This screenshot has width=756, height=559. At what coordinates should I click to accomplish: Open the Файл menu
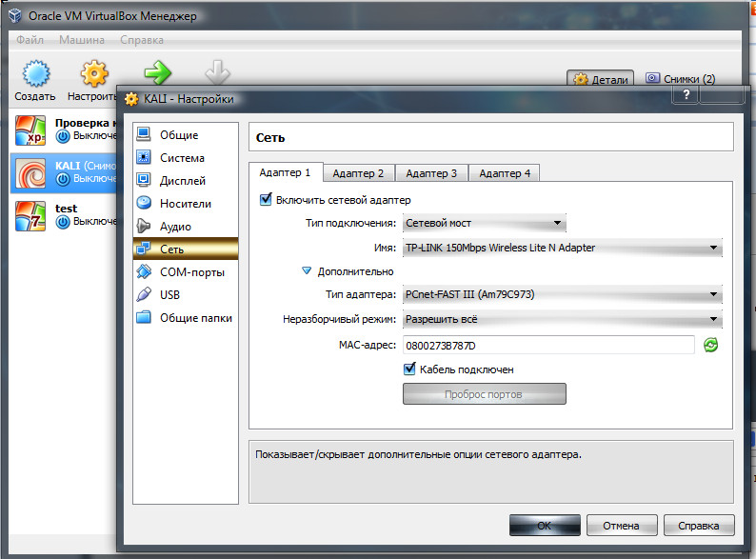coord(30,40)
